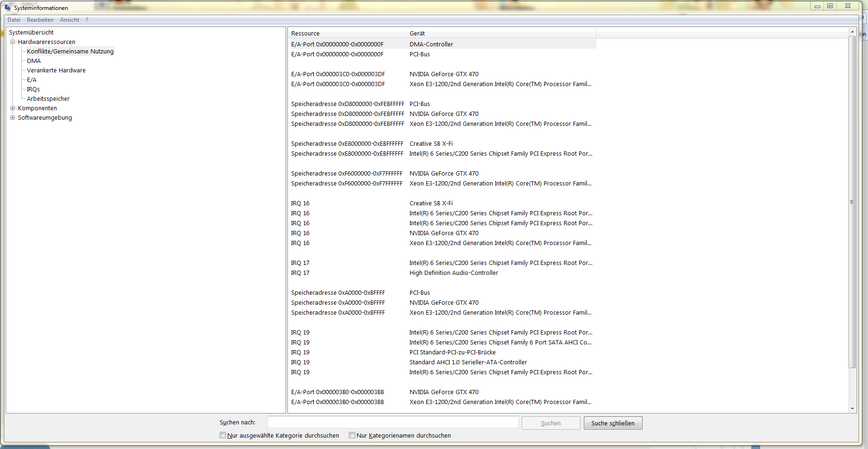
Task: Select Softwareumgebung label in tree
Action: [45, 117]
